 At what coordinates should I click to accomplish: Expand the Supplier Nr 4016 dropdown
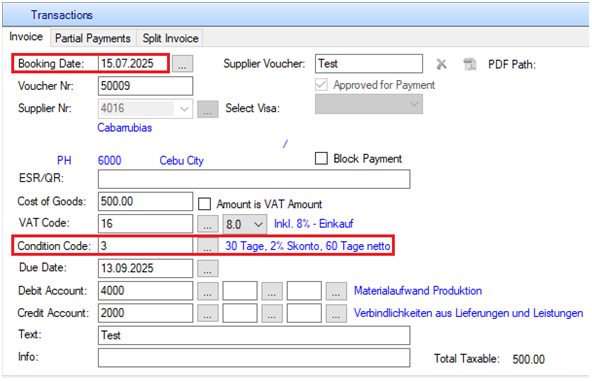pos(184,109)
